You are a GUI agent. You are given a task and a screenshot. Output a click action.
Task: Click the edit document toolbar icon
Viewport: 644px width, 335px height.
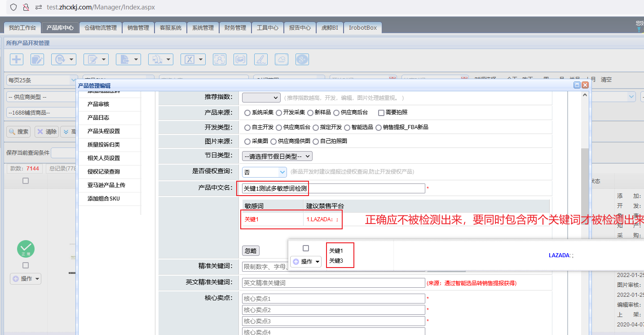point(37,59)
